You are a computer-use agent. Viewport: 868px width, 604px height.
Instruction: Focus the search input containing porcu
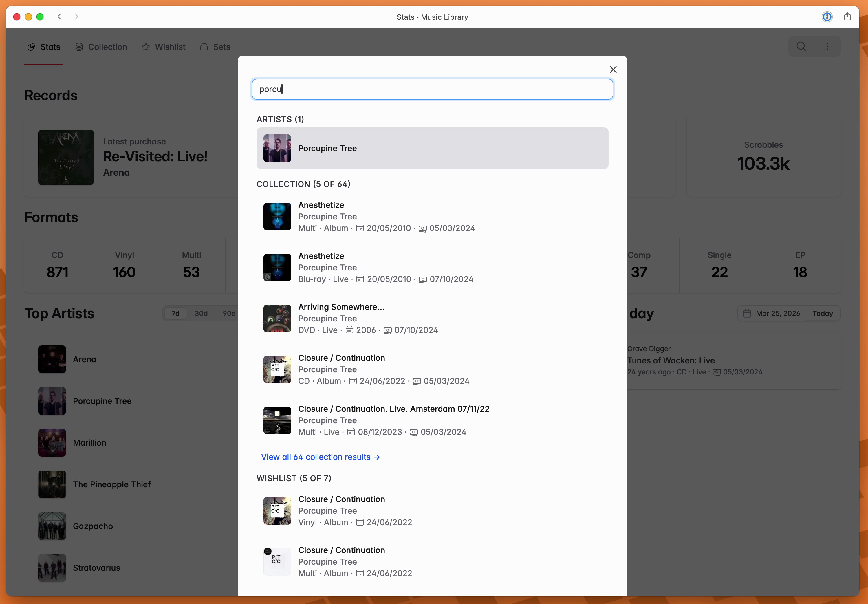pos(432,89)
